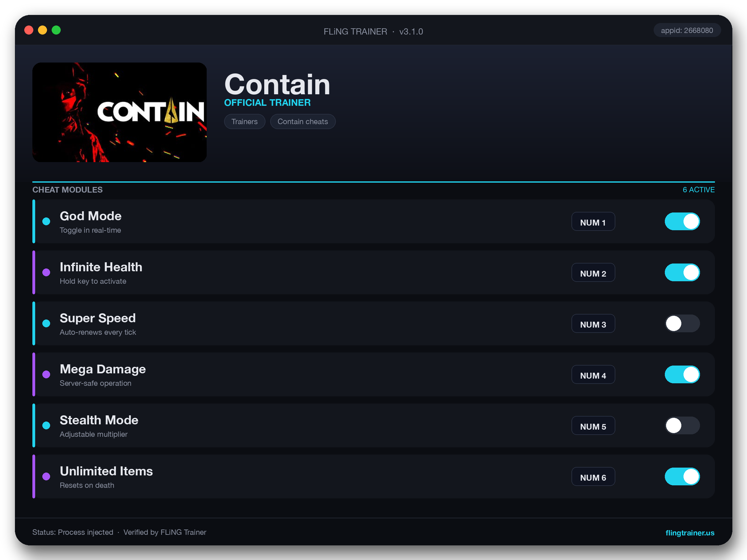Viewport: 747px width, 560px height.
Task: Click the Super Speed title
Action: point(98,318)
